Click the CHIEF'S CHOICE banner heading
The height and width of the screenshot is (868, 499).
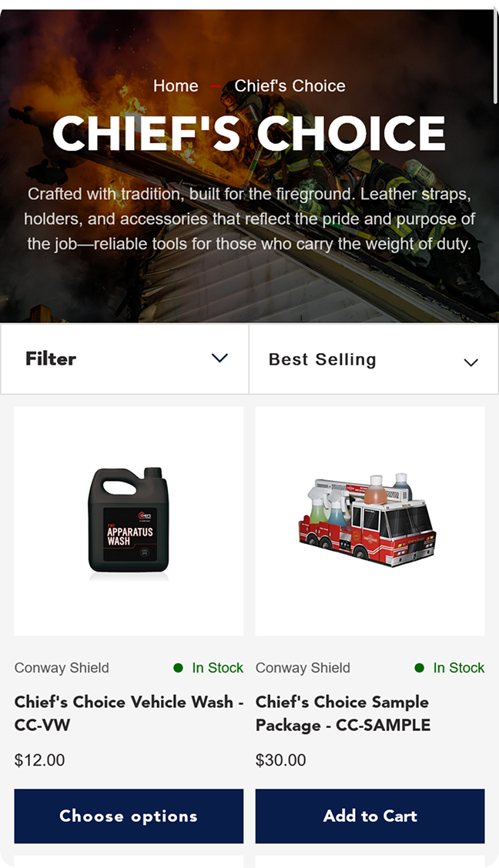[x=249, y=133]
